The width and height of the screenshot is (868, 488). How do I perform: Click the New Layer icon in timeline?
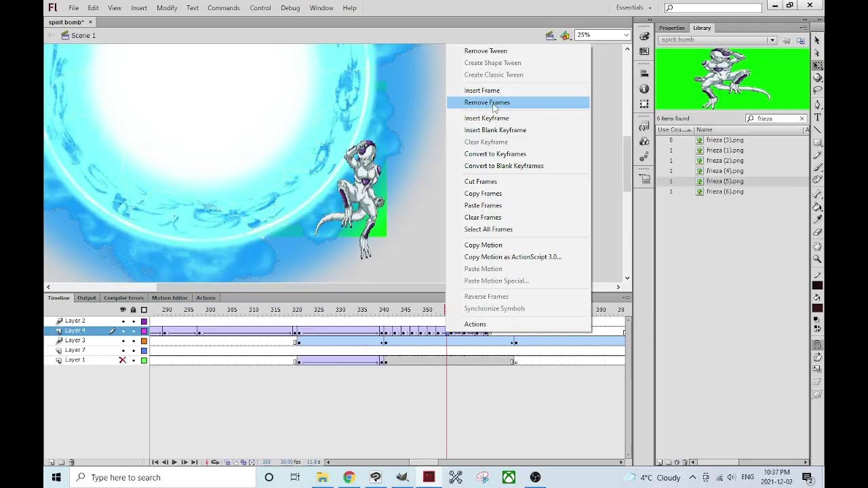[x=52, y=462]
